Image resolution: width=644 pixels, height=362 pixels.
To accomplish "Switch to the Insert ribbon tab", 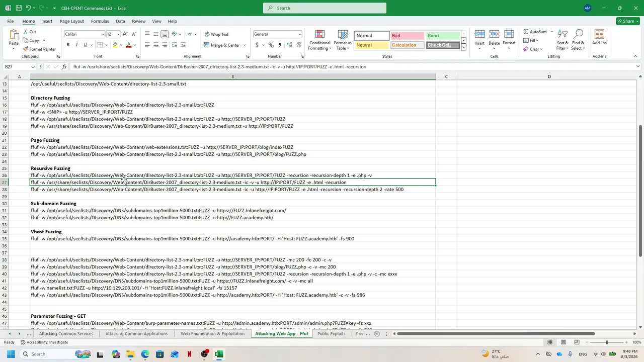I will coord(47,21).
